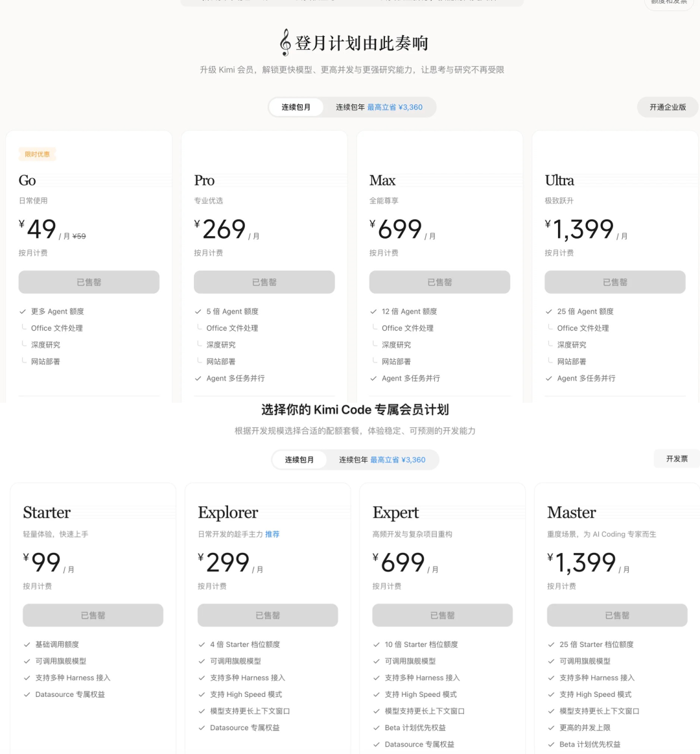The height and width of the screenshot is (754, 700).
Task: Click 深度研究 under the Pro plan
Action: click(x=221, y=345)
